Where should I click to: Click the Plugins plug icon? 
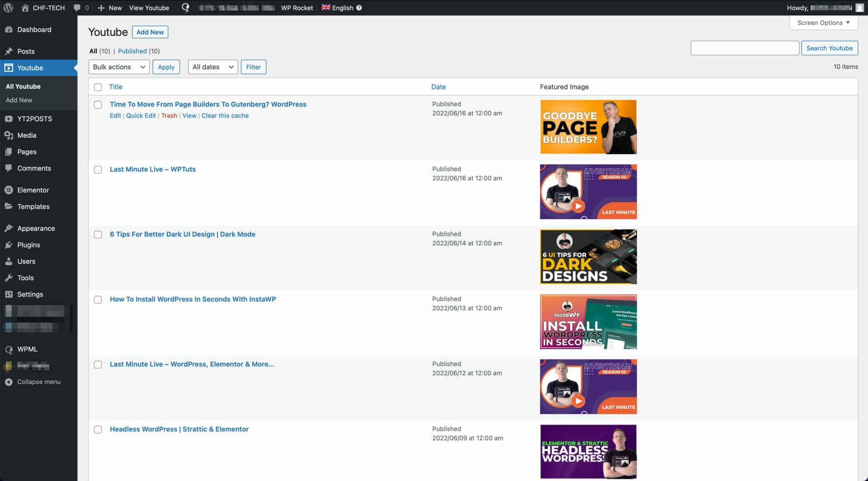coord(9,245)
